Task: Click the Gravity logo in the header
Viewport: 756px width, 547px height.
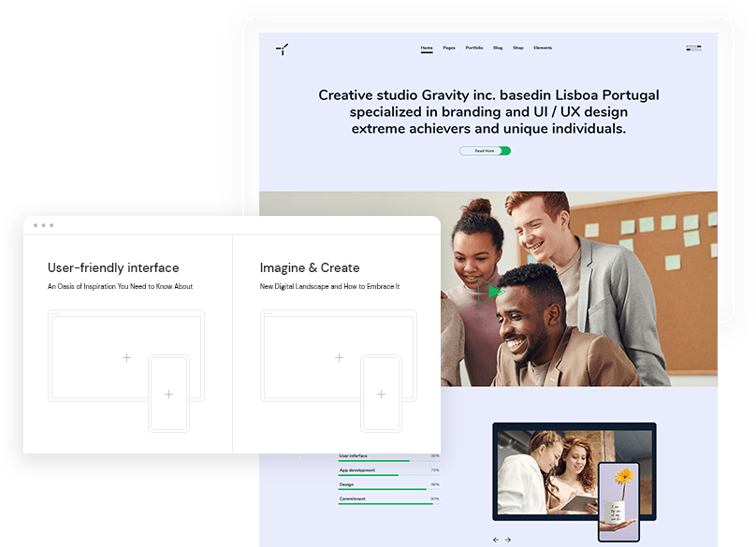Action: pyautogui.click(x=282, y=49)
